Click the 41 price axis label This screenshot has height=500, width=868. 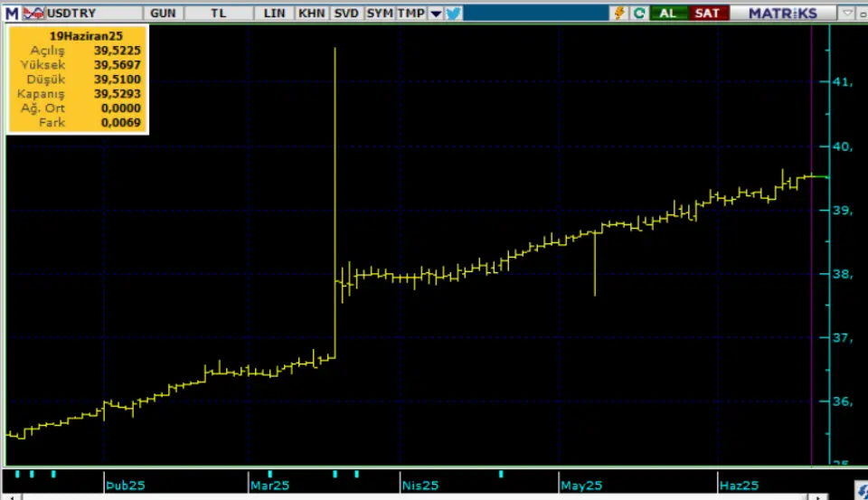pyautogui.click(x=843, y=82)
